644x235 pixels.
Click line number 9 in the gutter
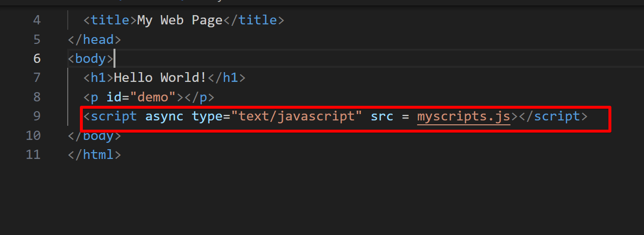coord(37,116)
